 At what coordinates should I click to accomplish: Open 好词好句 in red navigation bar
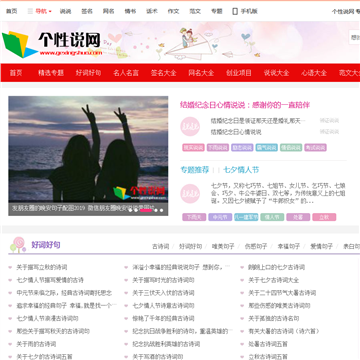click(88, 73)
